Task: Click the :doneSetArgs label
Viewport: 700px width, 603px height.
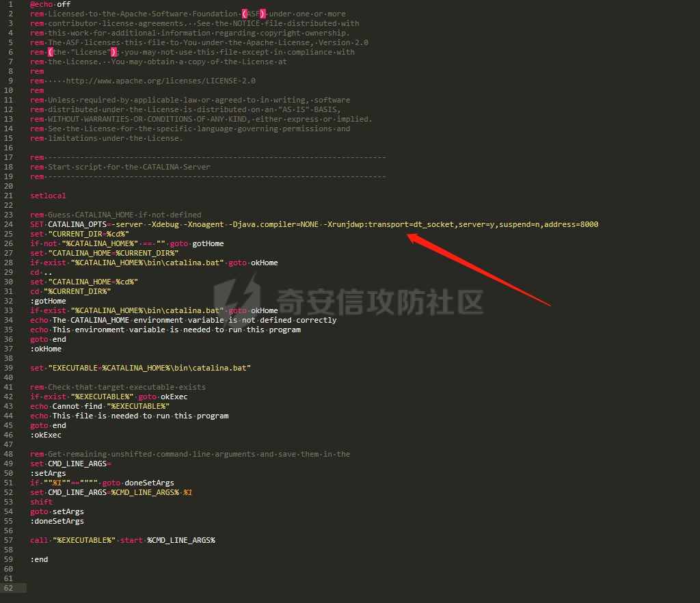Action: [x=57, y=522]
